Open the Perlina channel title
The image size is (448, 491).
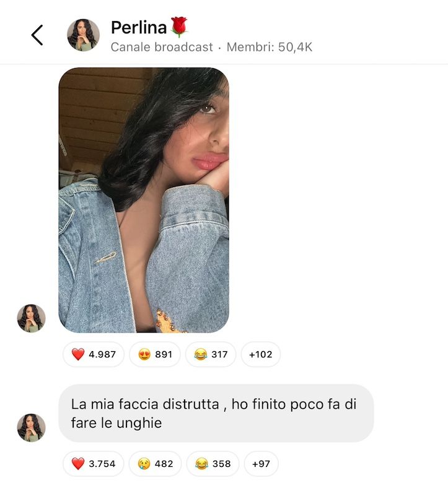tap(138, 27)
